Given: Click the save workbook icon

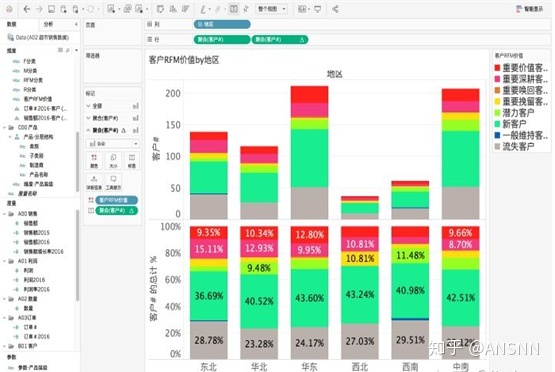Looking at the screenshot, I should click(51, 9).
